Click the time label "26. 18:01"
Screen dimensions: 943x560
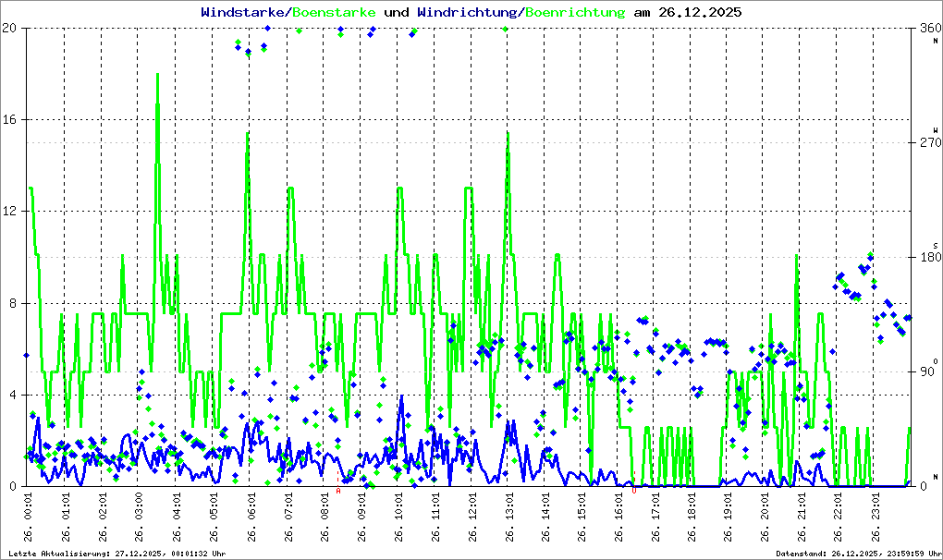pyautogui.click(x=692, y=517)
